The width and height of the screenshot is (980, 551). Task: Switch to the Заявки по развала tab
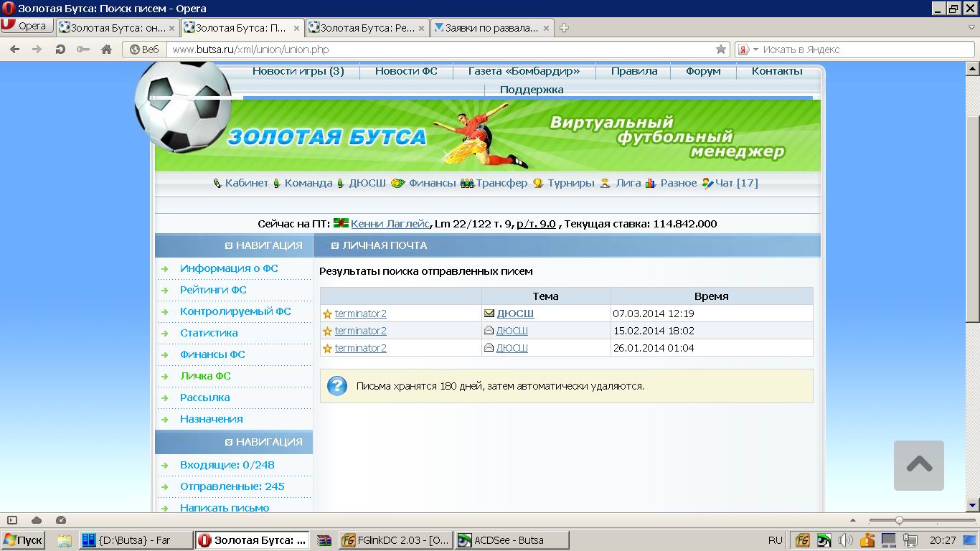tap(491, 28)
